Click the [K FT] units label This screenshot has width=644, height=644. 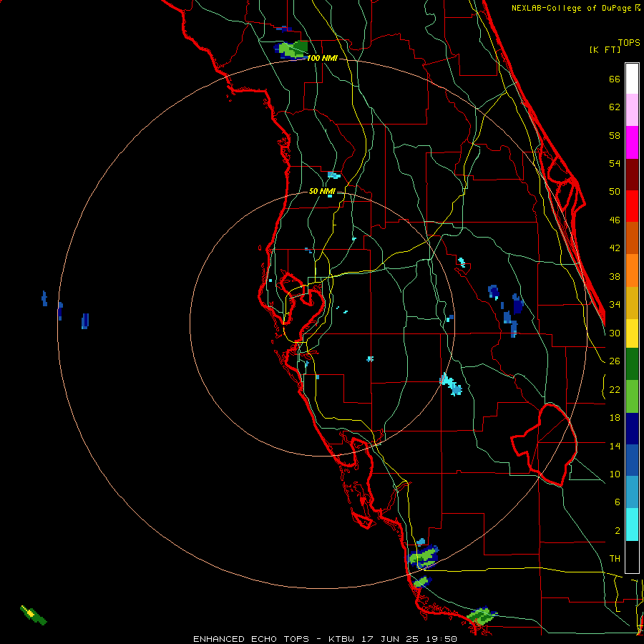[x=605, y=50]
